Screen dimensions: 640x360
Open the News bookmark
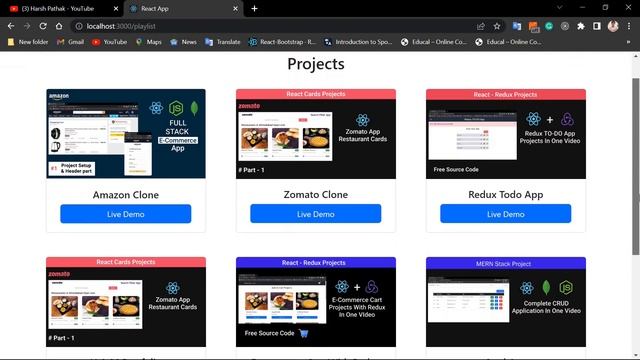[x=183, y=42]
